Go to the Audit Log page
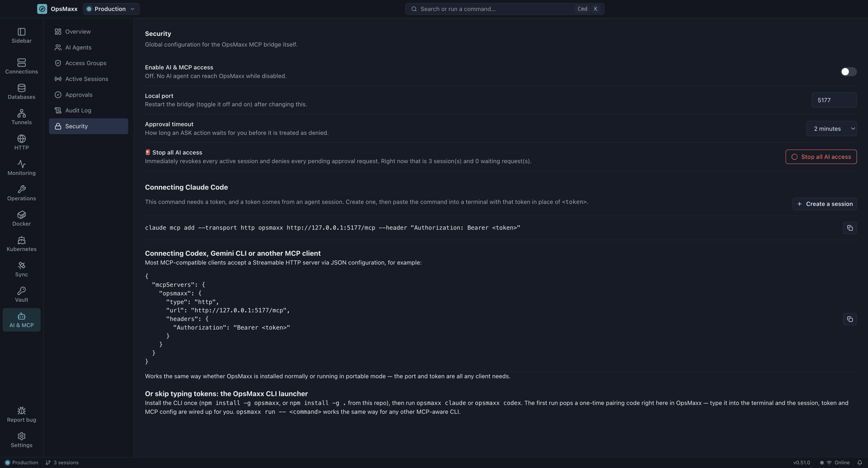Image resolution: width=868 pixels, height=468 pixels. (x=88, y=111)
